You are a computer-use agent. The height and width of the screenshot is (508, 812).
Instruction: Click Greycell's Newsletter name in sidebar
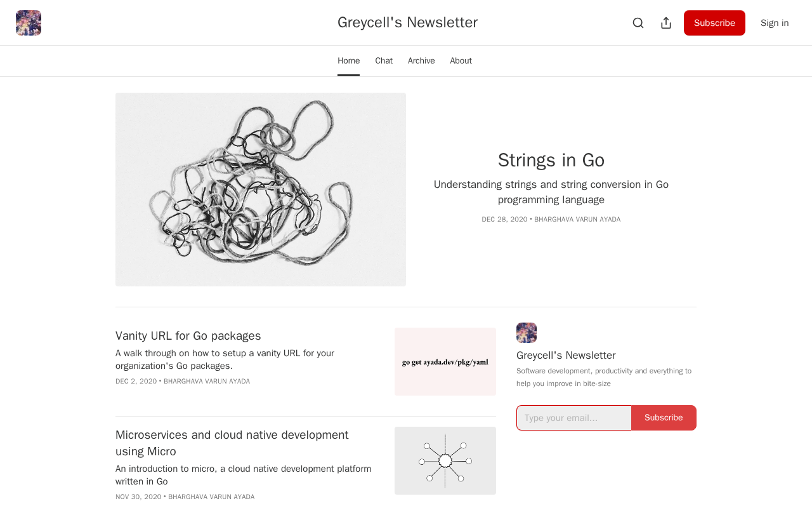566,356
